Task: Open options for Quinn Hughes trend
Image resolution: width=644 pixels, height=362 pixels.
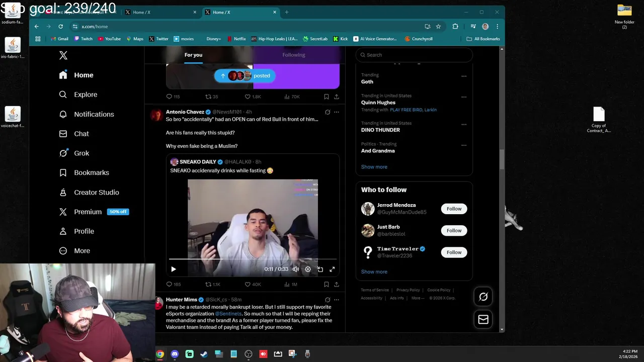Action: click(464, 97)
